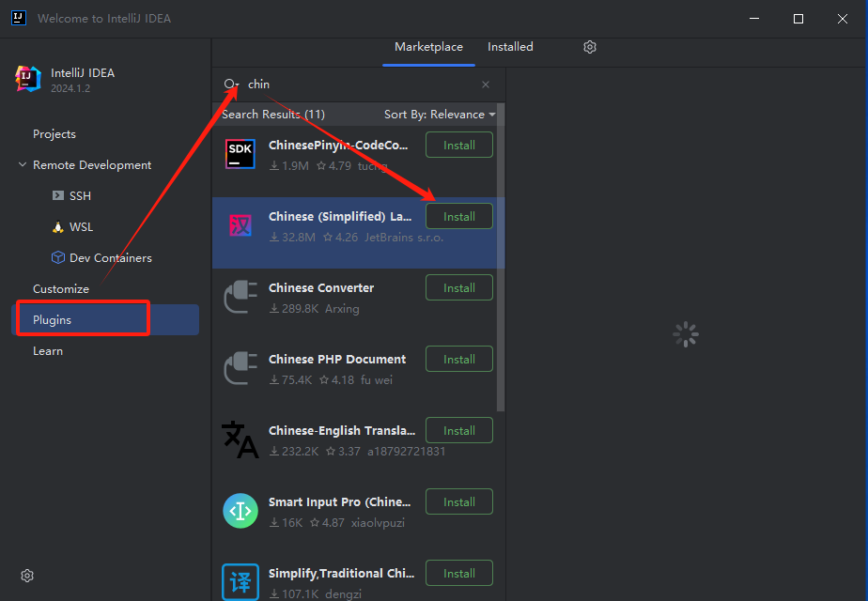Select SSH under Remote Development

tap(80, 196)
